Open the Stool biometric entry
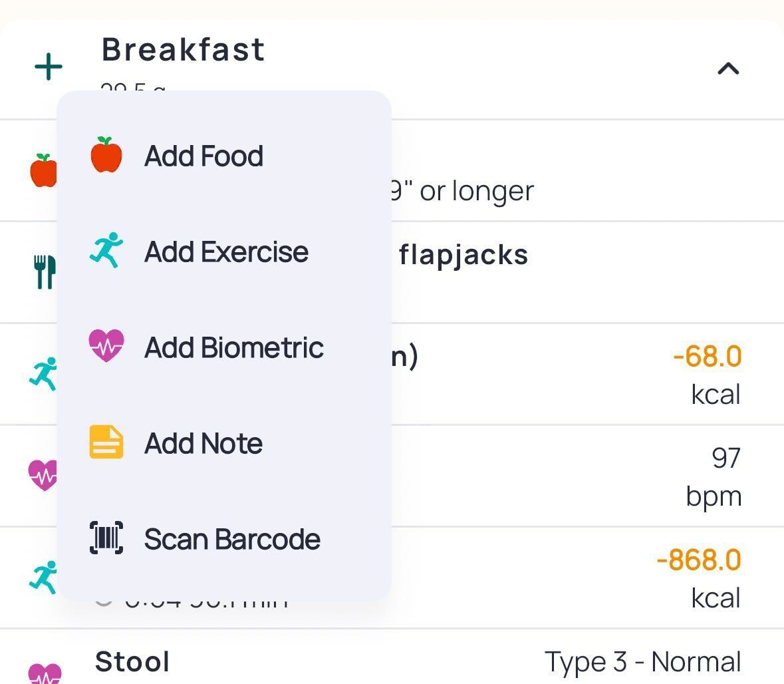This screenshot has width=784, height=684. coord(132,663)
